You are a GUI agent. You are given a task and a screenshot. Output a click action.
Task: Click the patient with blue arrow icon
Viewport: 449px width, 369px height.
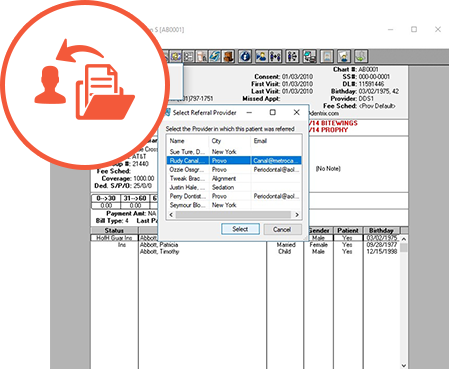tap(262, 56)
